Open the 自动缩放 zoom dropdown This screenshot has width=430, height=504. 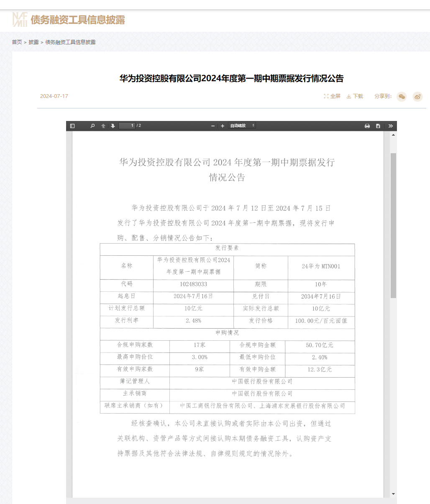[242, 126]
